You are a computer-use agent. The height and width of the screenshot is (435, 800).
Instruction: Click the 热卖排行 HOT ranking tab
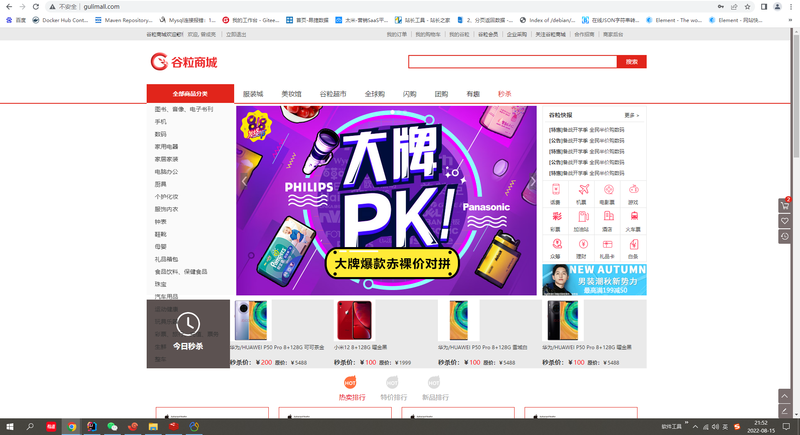point(352,389)
